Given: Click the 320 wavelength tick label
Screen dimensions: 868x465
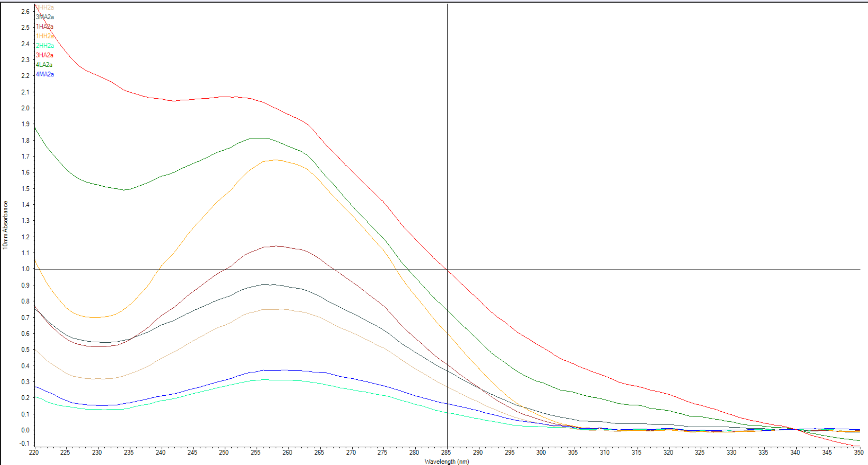Looking at the screenshot, I should [668, 452].
